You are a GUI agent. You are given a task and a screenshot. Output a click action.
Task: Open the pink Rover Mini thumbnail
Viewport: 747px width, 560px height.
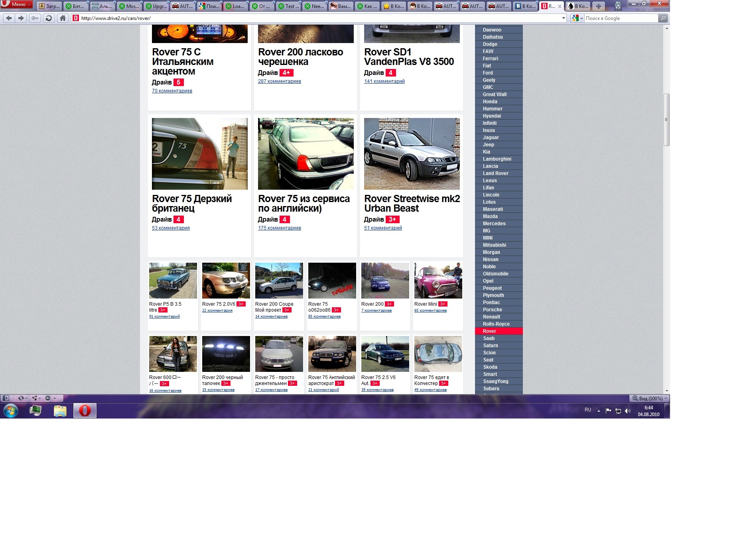(438, 281)
